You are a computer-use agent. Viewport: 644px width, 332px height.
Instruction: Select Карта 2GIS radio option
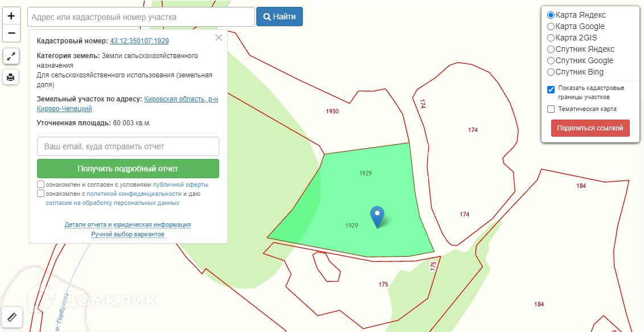551,38
